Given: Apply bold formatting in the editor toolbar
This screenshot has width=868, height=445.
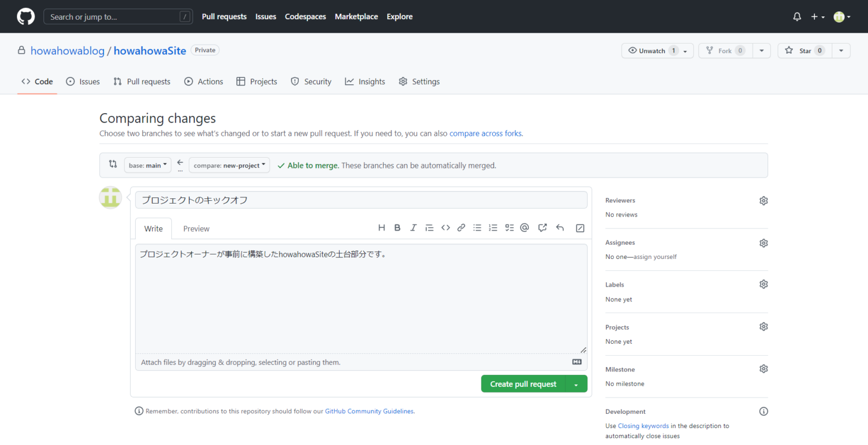Looking at the screenshot, I should [x=397, y=228].
